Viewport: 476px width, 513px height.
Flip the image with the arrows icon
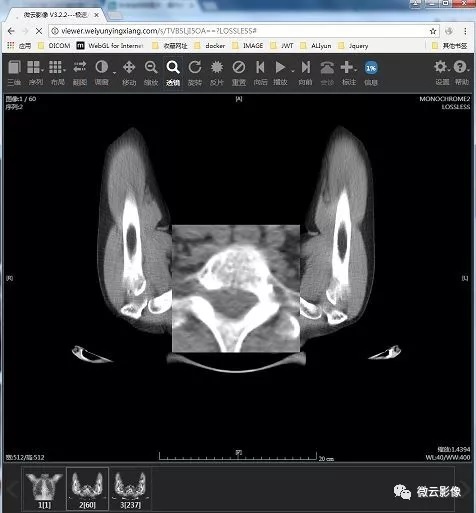point(80,73)
